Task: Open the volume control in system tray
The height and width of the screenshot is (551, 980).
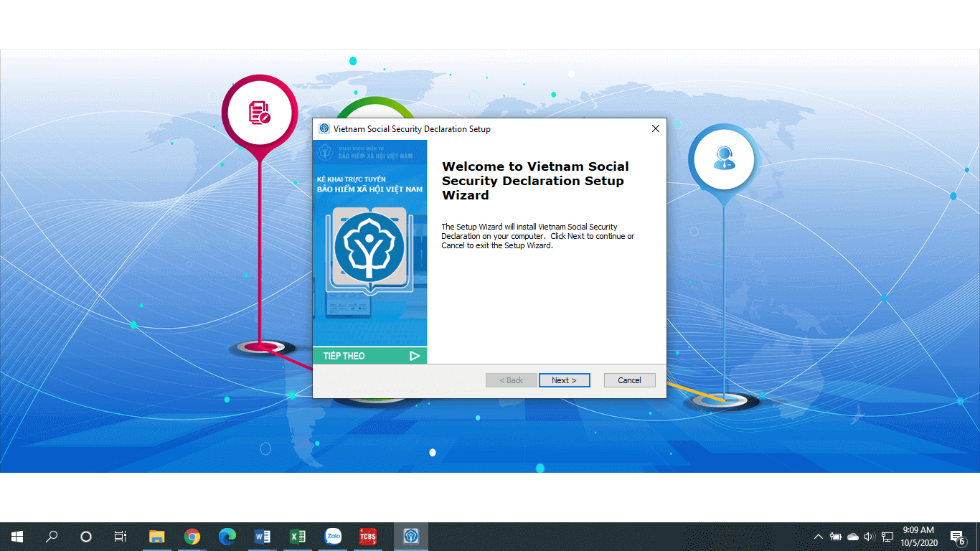Action: point(870,537)
